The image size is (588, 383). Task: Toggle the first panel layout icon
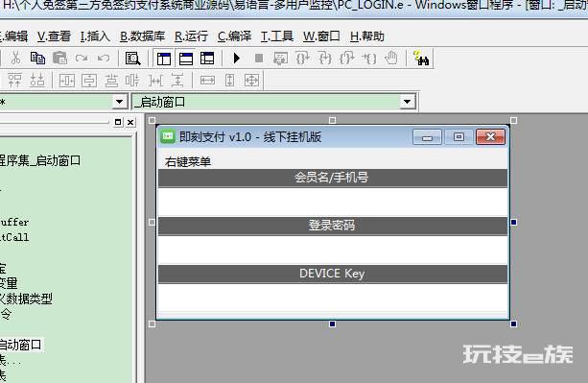pos(164,59)
